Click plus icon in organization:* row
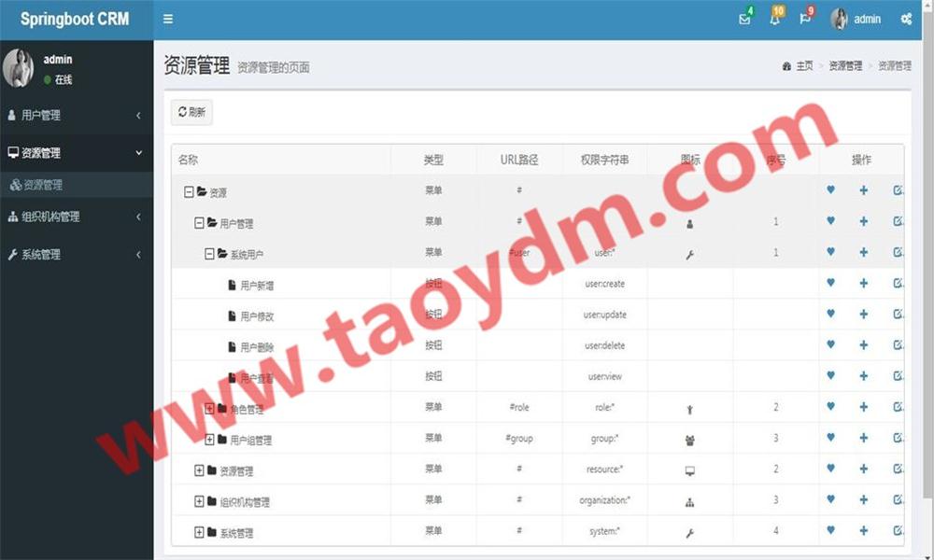This screenshot has width=934, height=560. click(x=863, y=500)
